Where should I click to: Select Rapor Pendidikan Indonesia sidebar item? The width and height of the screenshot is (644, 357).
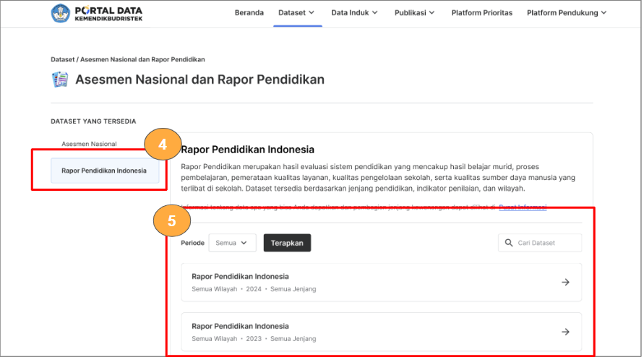coord(105,171)
